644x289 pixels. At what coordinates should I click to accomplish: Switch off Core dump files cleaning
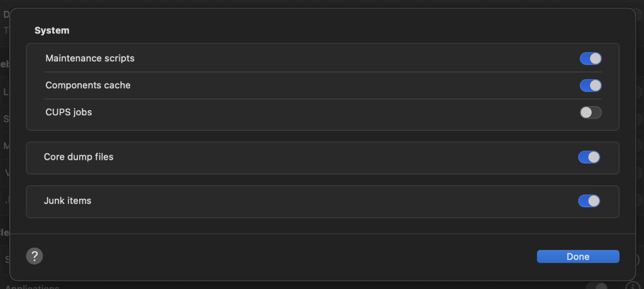589,157
